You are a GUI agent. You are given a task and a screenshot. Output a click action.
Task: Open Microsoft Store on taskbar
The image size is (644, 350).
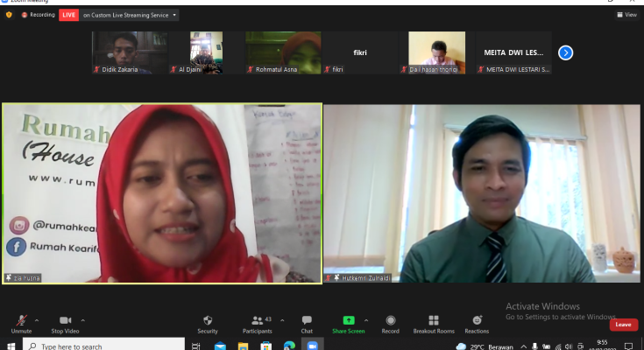point(266,346)
